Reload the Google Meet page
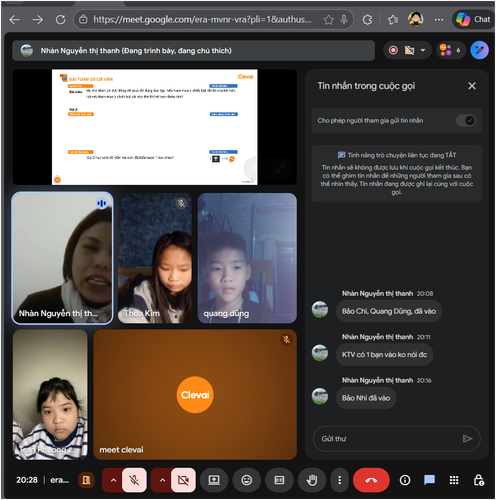496x500 pixels. tap(60, 20)
